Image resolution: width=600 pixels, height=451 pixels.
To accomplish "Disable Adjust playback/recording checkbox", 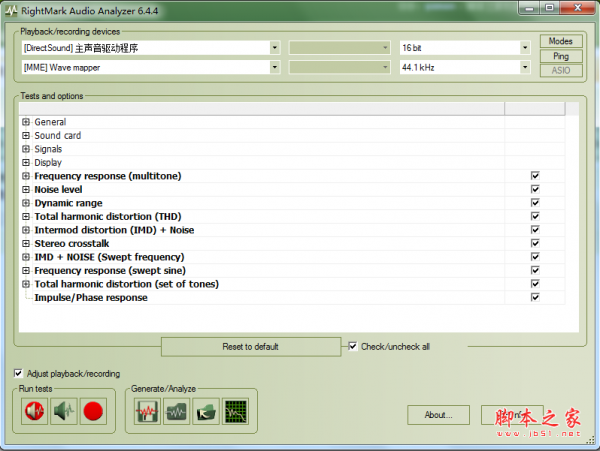I will coord(18,373).
